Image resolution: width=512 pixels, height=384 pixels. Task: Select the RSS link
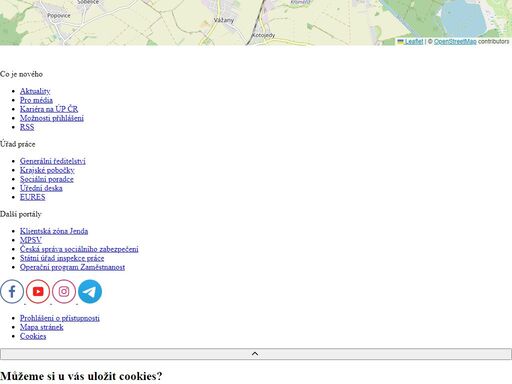[x=27, y=127]
